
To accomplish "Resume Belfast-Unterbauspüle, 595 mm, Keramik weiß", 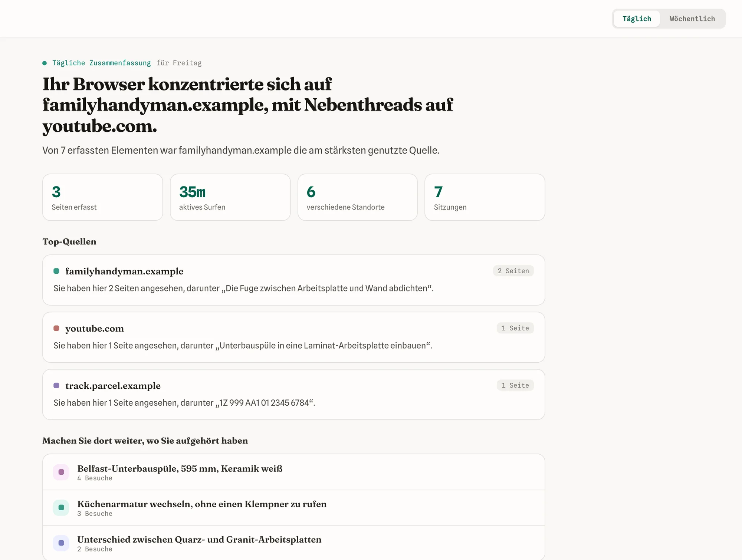I will pos(293,472).
